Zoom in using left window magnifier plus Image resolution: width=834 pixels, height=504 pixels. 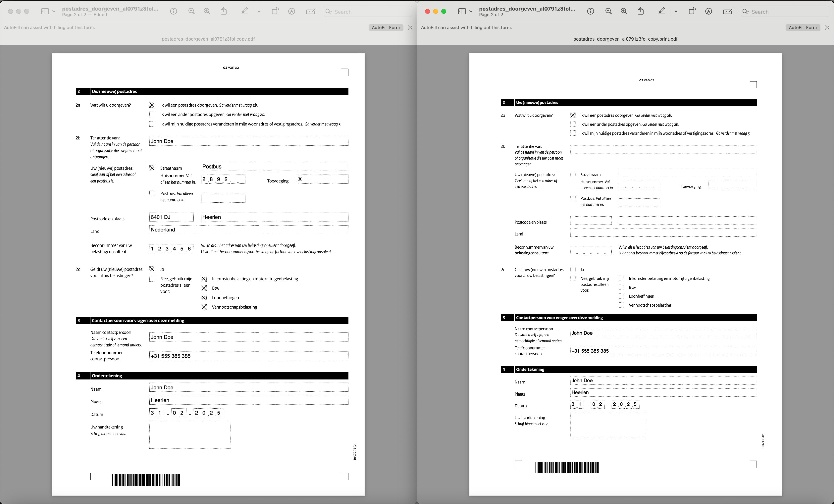click(207, 12)
